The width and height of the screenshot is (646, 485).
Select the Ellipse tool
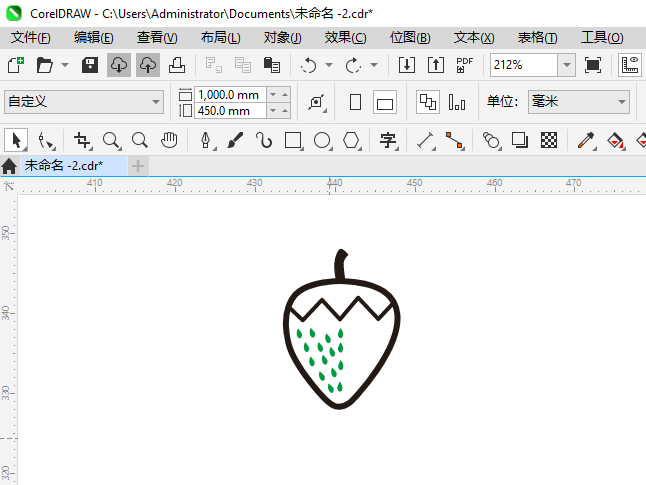click(x=322, y=141)
